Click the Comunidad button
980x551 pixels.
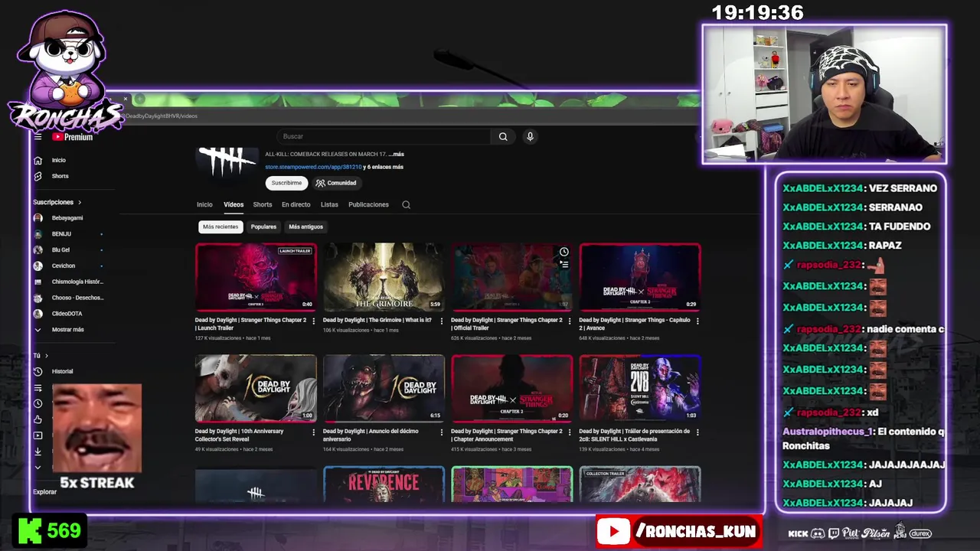point(336,183)
